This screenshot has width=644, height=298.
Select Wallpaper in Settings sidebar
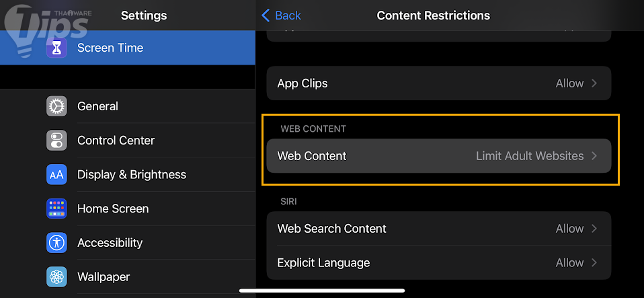[x=104, y=276]
